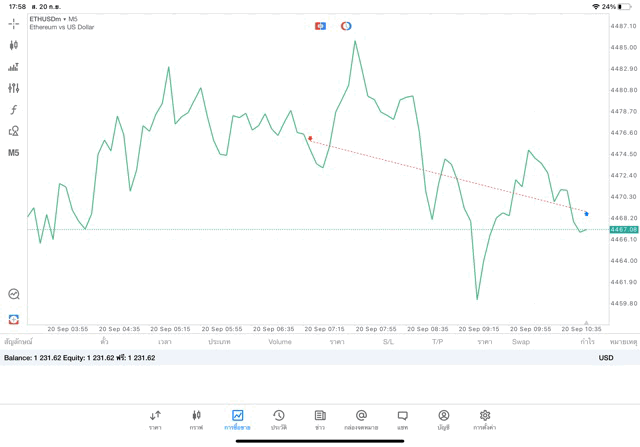
Task: Click the current price label 4467.08
Action: (624, 229)
